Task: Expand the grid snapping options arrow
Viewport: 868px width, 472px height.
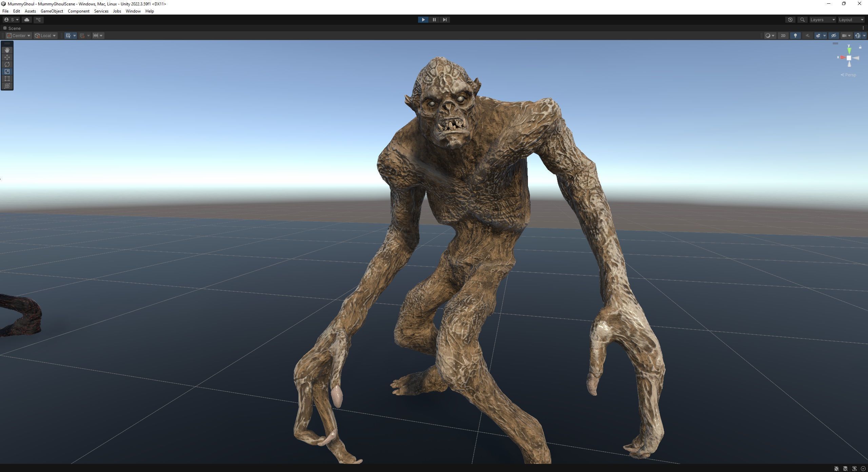Action: coord(88,36)
